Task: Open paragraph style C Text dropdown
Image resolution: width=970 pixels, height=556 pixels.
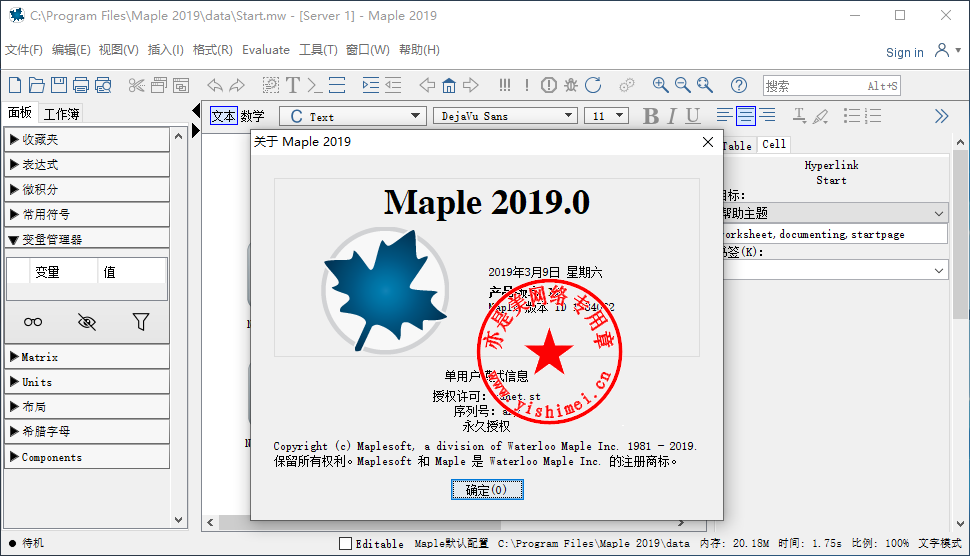Action: (353, 116)
